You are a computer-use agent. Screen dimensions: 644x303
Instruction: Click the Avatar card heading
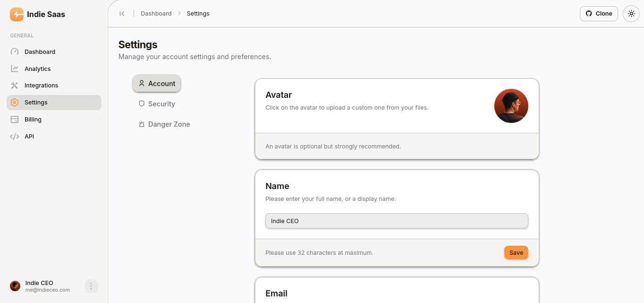[279, 95]
